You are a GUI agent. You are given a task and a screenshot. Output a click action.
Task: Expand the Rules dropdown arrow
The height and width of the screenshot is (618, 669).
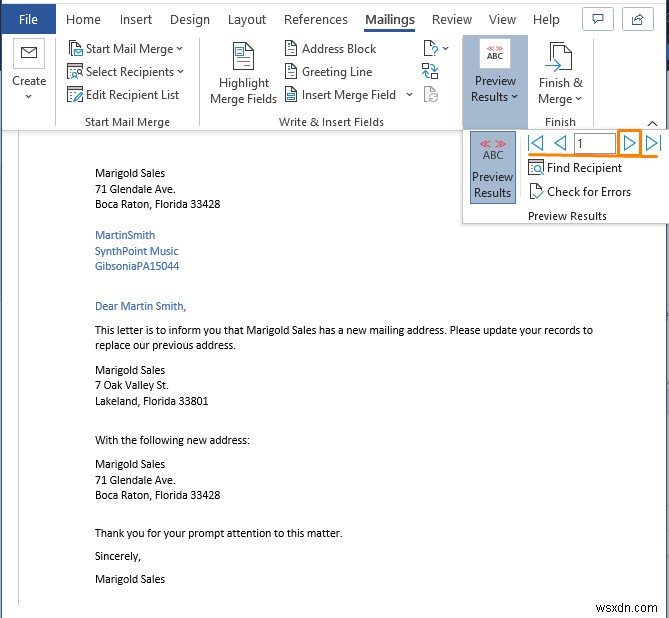click(445, 49)
